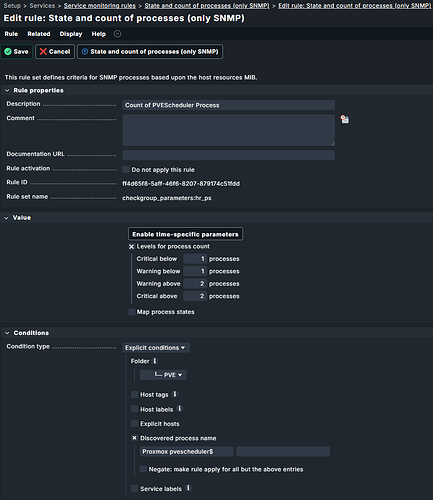Click the green Save checkmark icon
This screenshot has height=500, width=433.
[x=8, y=52]
